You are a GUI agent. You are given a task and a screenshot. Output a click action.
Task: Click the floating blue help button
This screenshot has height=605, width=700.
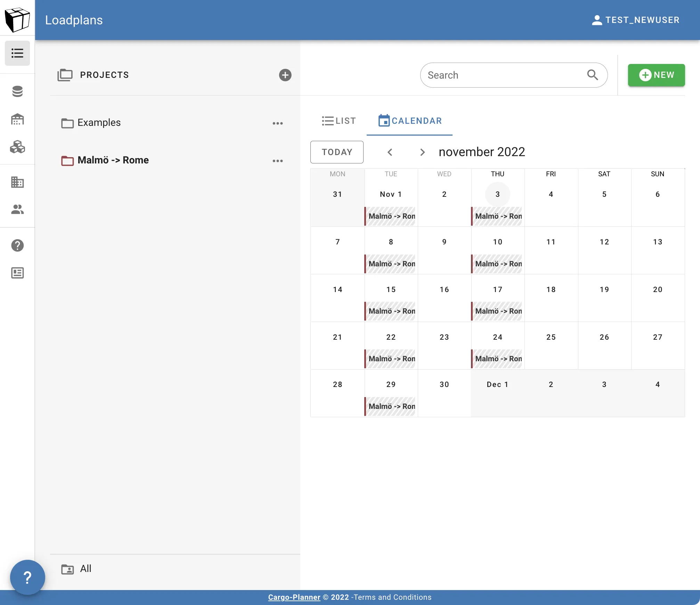[x=27, y=577]
